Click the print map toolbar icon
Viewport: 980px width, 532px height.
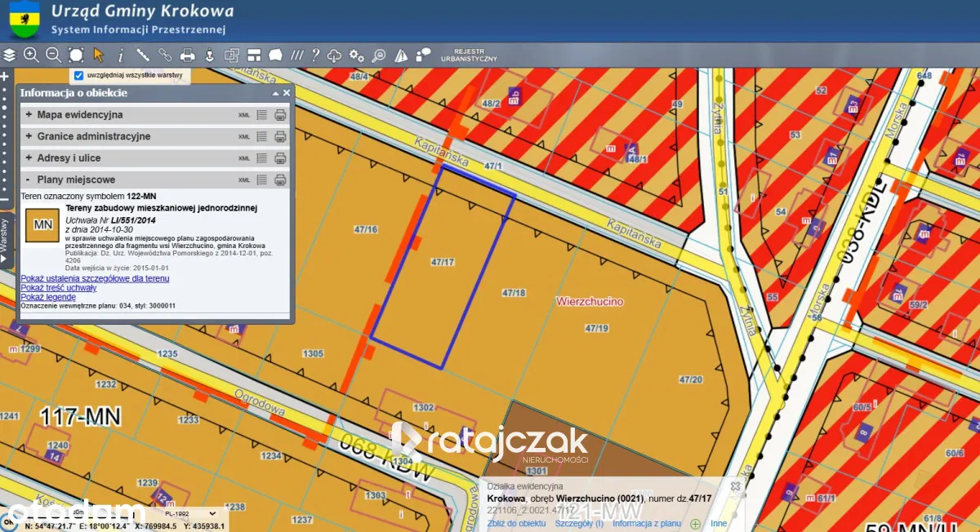click(187, 55)
